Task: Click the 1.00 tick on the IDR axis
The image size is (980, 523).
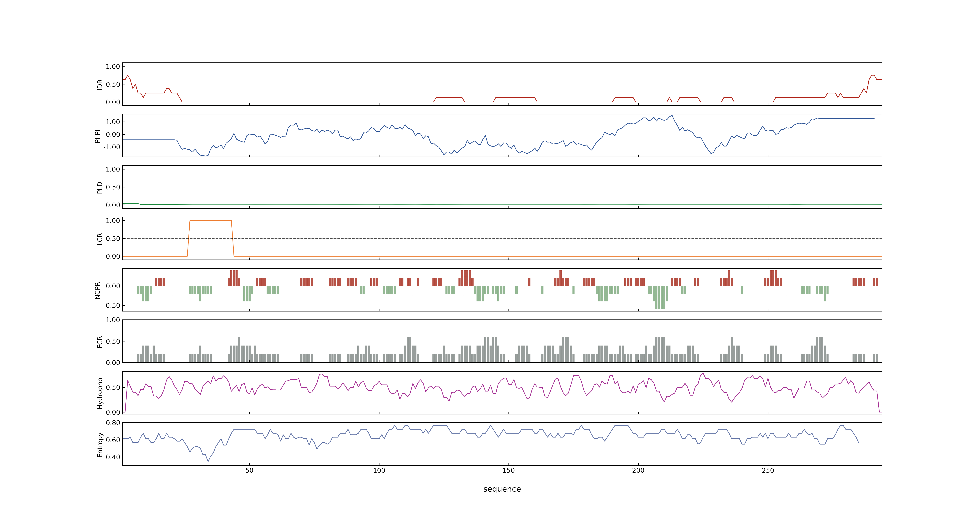Action: point(113,67)
